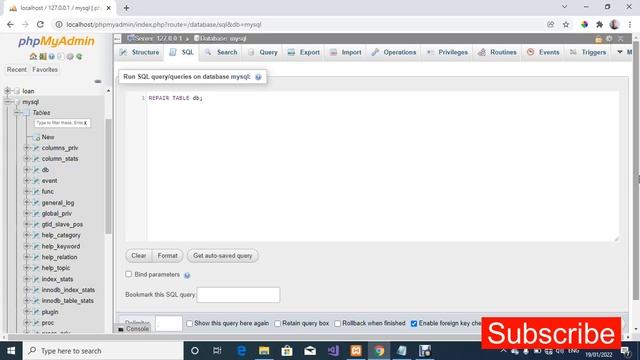
Task: Click the log out icon beside home
Action: (x=42, y=56)
